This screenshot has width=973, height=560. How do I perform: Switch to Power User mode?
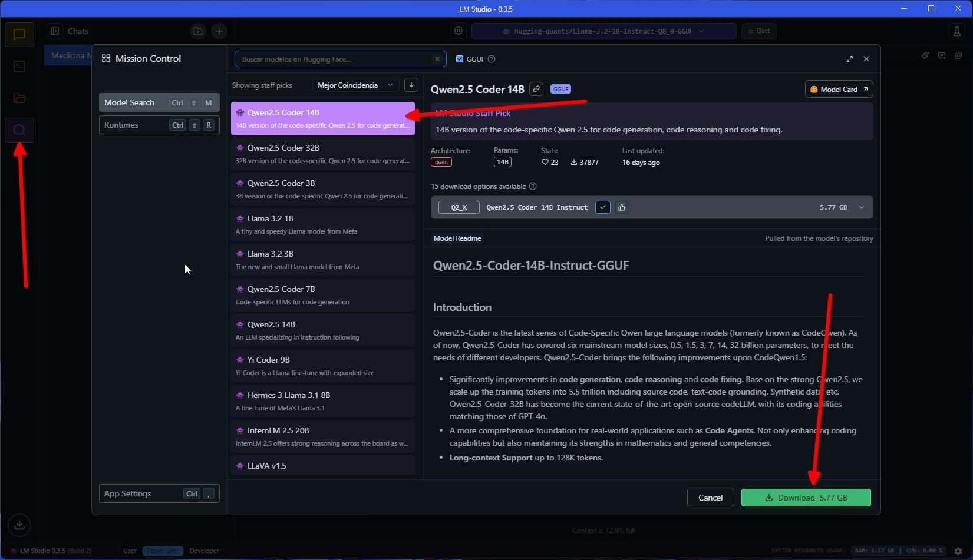[x=162, y=551]
